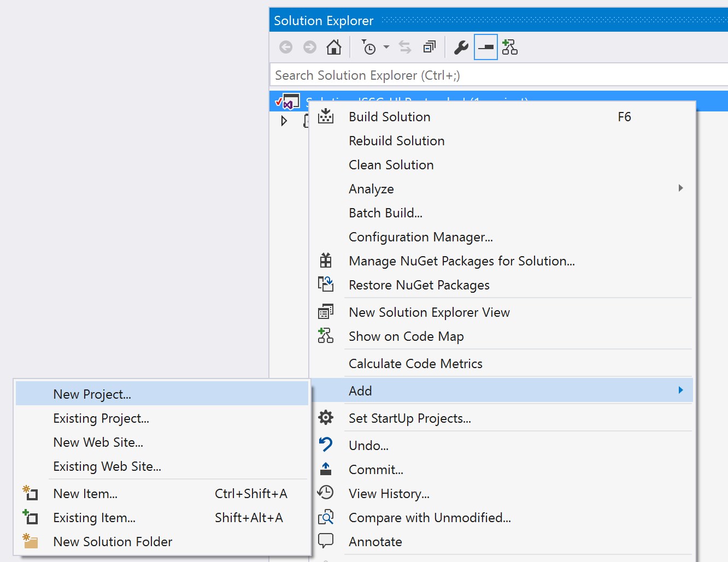Click the Collapse All toolbar icon
The height and width of the screenshot is (562, 728).
coord(430,48)
